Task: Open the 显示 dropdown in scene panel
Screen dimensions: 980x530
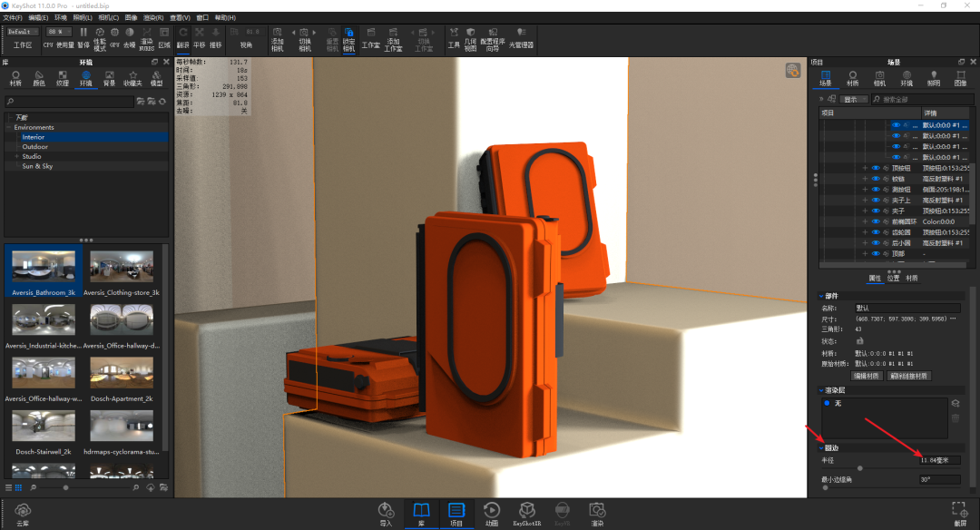Action: pyautogui.click(x=851, y=99)
